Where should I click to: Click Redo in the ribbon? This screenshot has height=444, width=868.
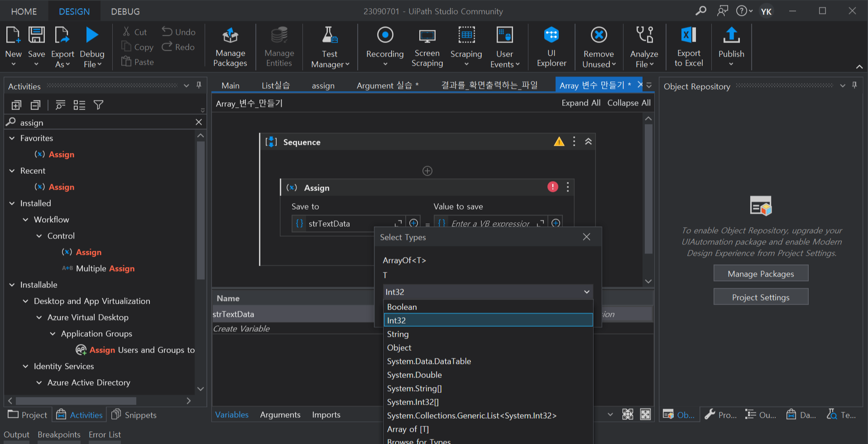(178, 47)
